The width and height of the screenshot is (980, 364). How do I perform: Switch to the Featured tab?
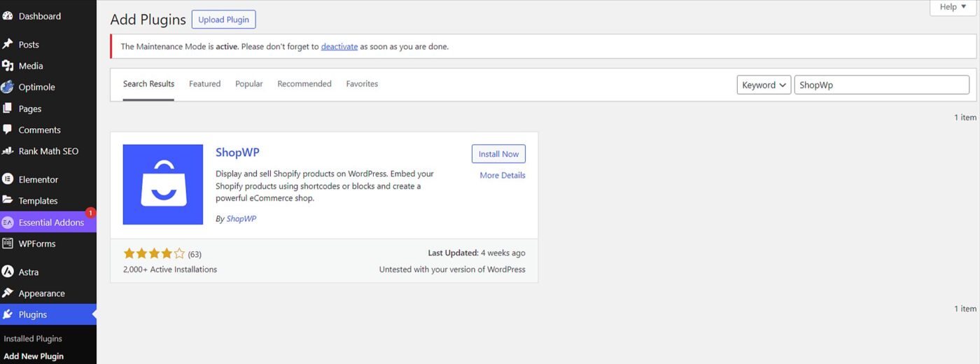pyautogui.click(x=204, y=84)
